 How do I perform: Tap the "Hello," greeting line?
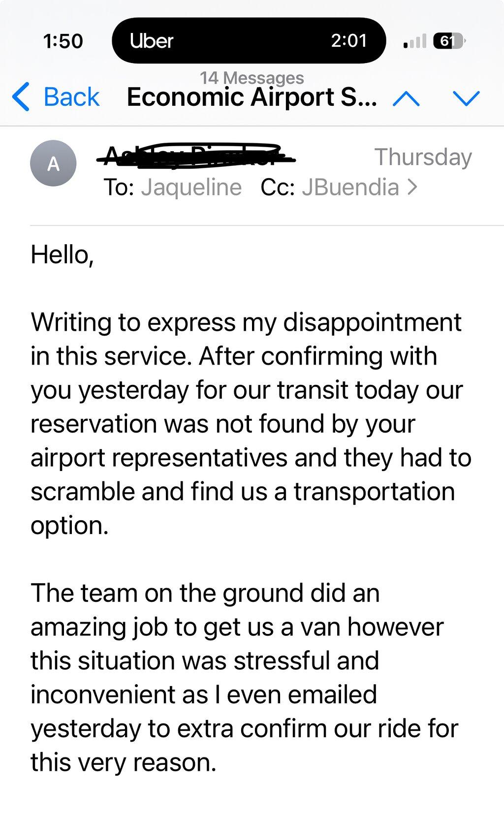pos(62,255)
